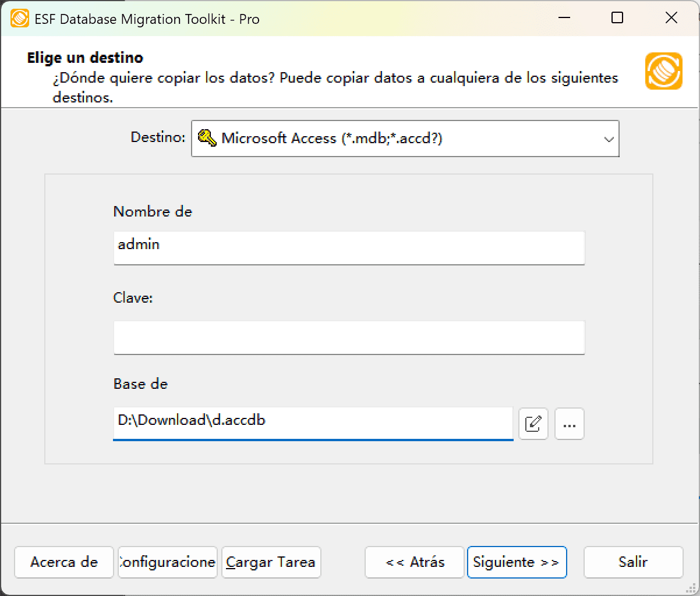Image resolution: width=700 pixels, height=596 pixels.
Task: Open the Configuraciones panel
Action: pyautogui.click(x=167, y=562)
